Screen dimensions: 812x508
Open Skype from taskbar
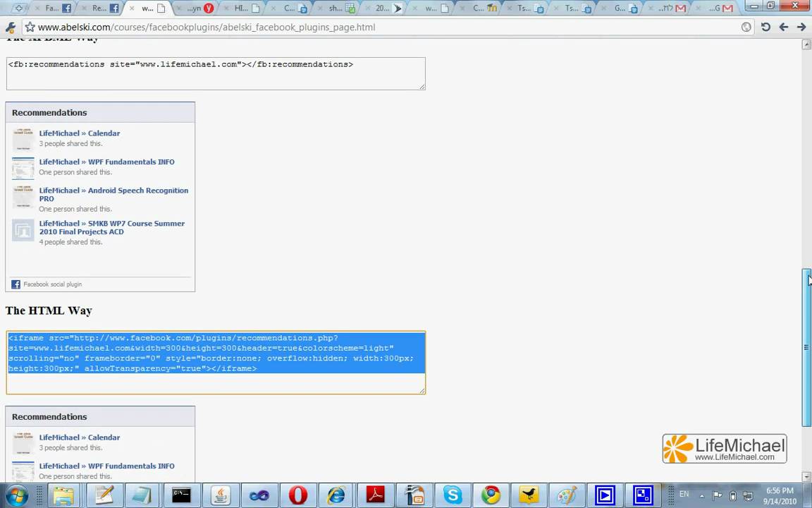[453, 495]
